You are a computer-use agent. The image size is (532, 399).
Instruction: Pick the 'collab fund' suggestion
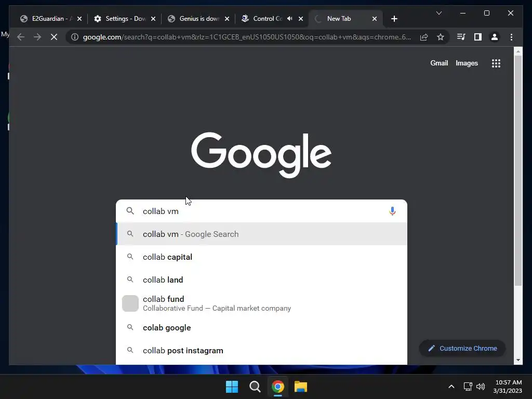click(x=261, y=303)
